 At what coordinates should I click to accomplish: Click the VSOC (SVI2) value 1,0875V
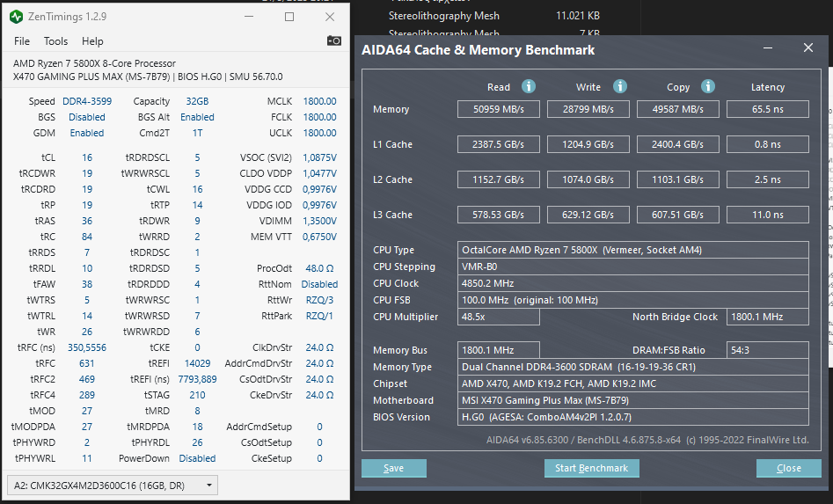point(319,157)
